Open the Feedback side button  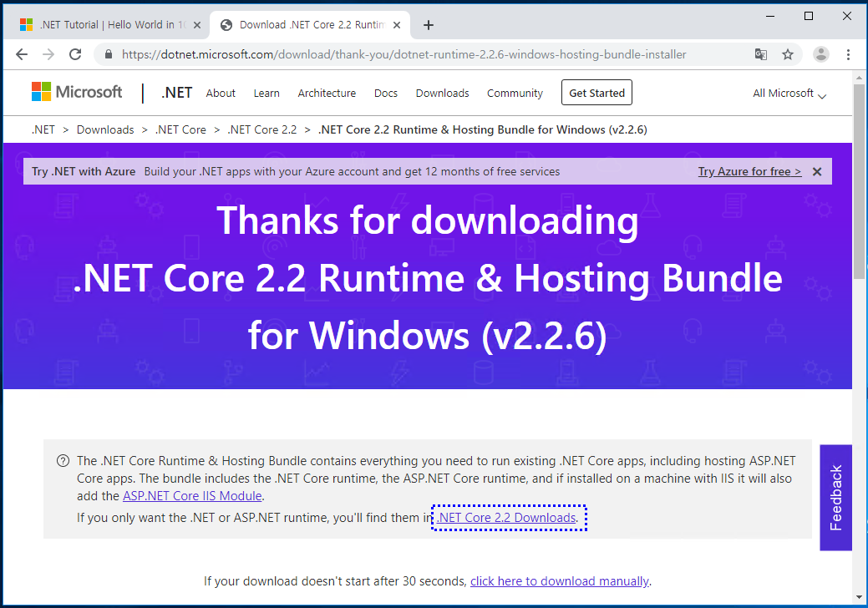click(x=836, y=498)
